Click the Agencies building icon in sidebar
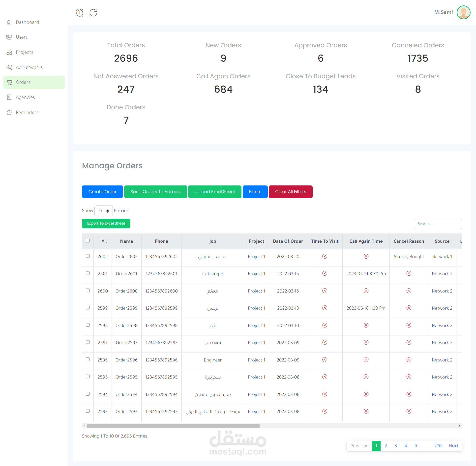The image size is (476, 466). 9,97
